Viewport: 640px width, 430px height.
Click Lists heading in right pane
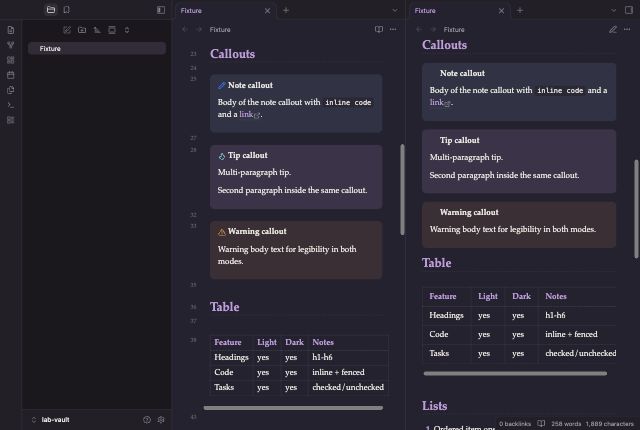(435, 406)
